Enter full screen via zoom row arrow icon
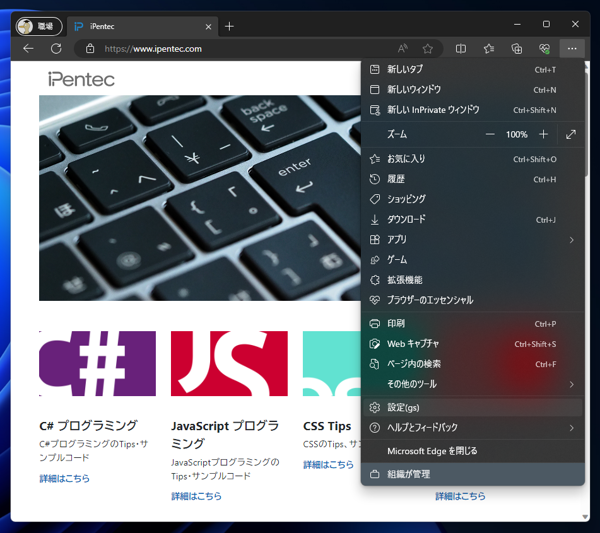Image resolution: width=600 pixels, height=533 pixels. point(571,134)
